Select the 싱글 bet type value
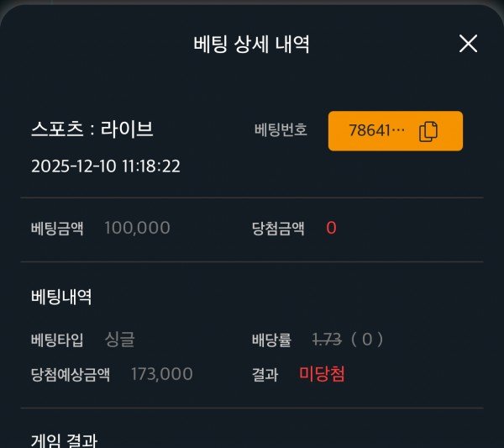 coord(120,340)
